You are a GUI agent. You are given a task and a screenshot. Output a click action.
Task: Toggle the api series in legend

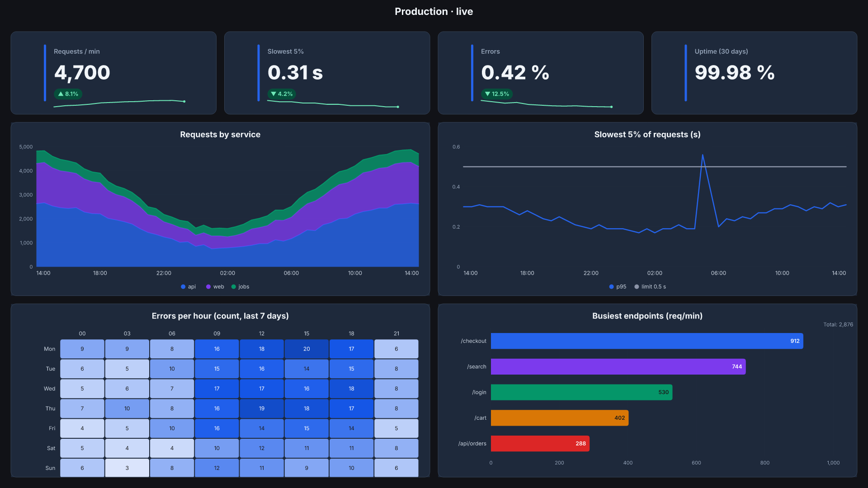point(188,286)
